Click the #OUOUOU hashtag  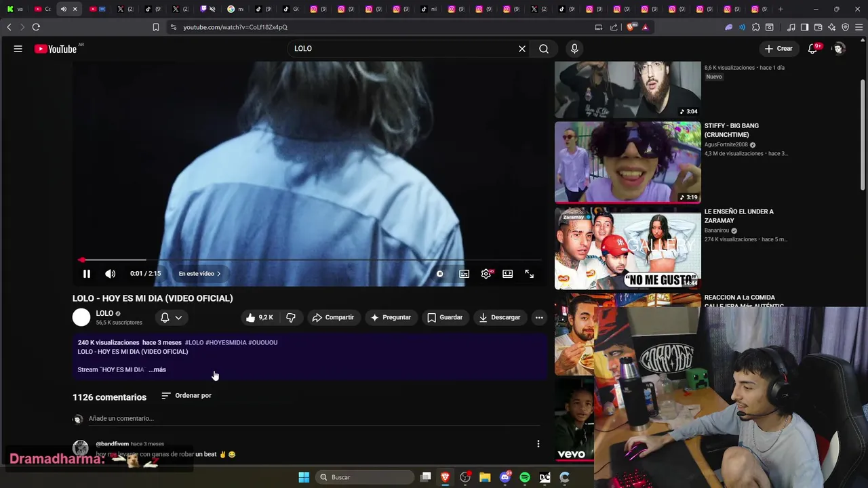pos(263,343)
